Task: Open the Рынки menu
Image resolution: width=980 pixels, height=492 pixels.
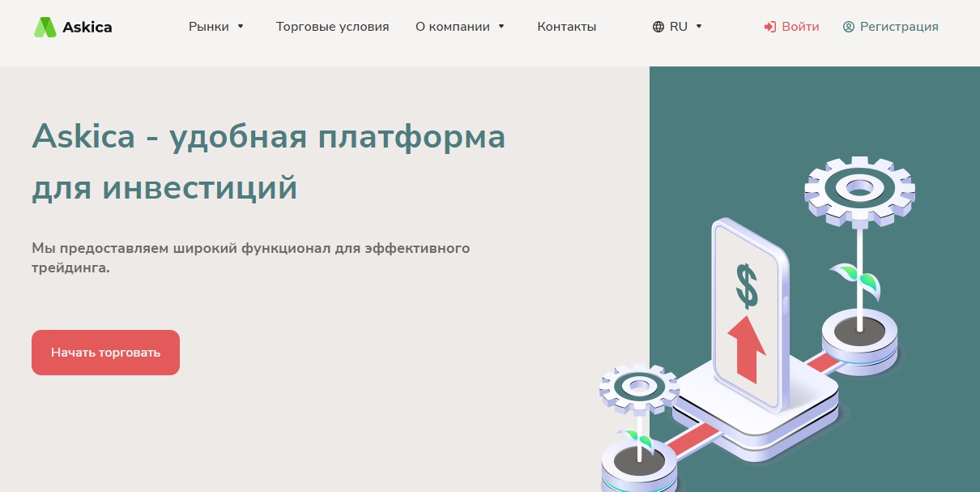Action: pyautogui.click(x=209, y=27)
